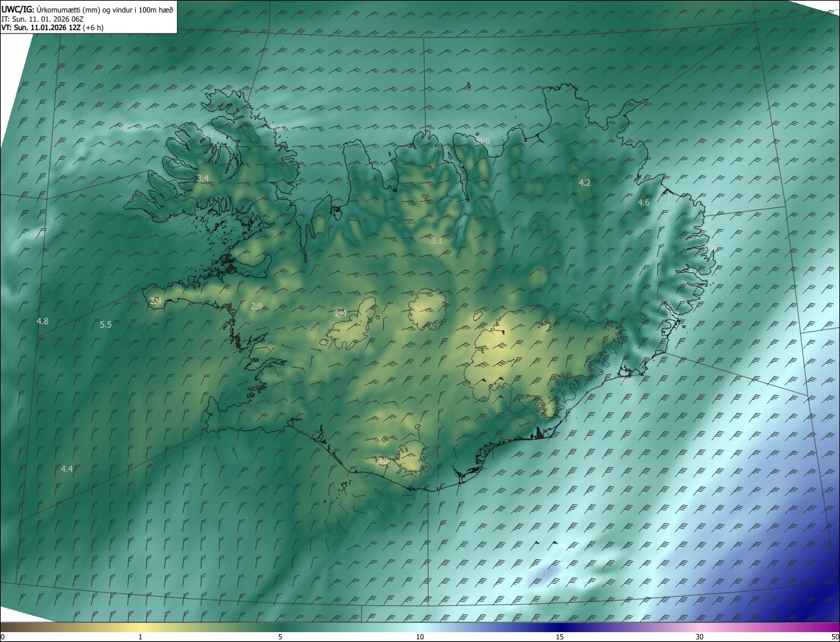Click the 30 tick on the color scale
Image resolution: width=840 pixels, height=642 pixels.
[x=700, y=637]
